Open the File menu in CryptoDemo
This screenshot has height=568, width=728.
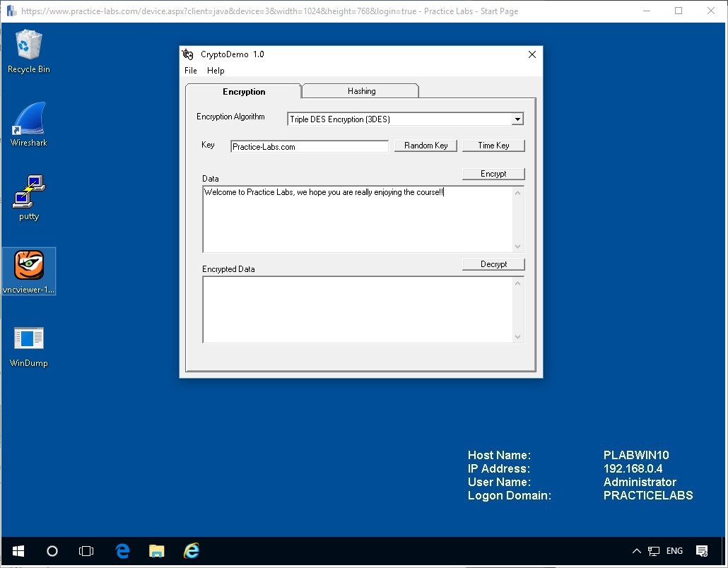(x=190, y=71)
